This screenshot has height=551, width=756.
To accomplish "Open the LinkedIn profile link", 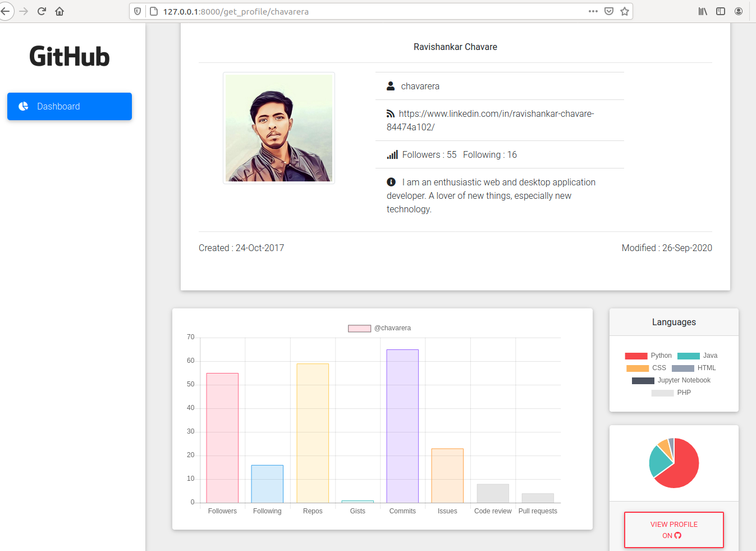I will tap(496, 114).
